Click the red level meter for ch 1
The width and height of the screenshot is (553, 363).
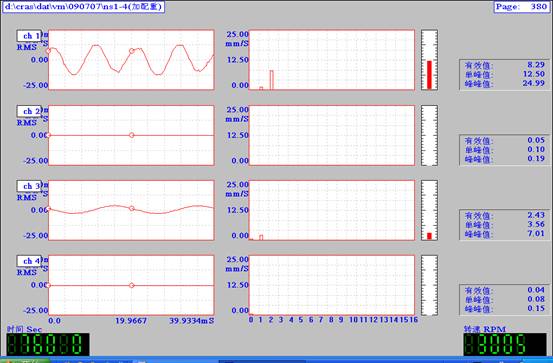click(429, 75)
